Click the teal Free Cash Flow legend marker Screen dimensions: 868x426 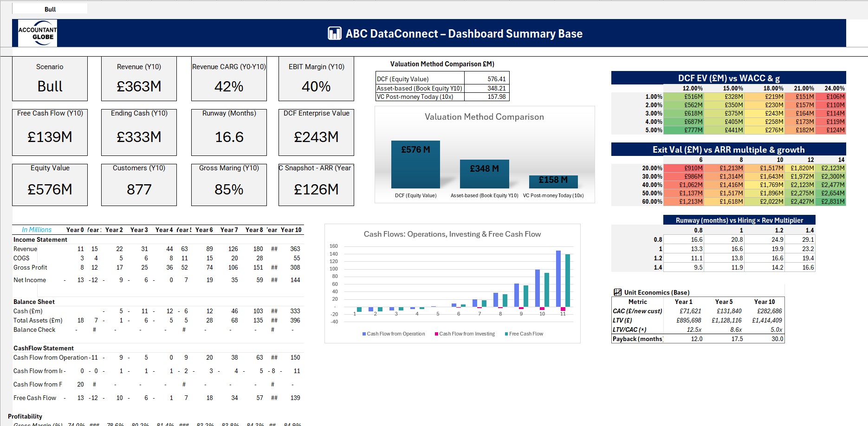click(x=506, y=334)
